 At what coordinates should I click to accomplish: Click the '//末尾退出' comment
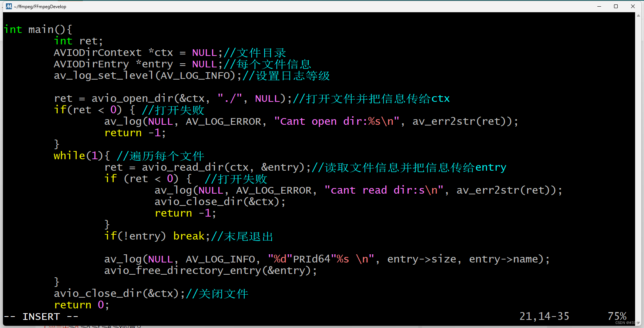click(242, 236)
